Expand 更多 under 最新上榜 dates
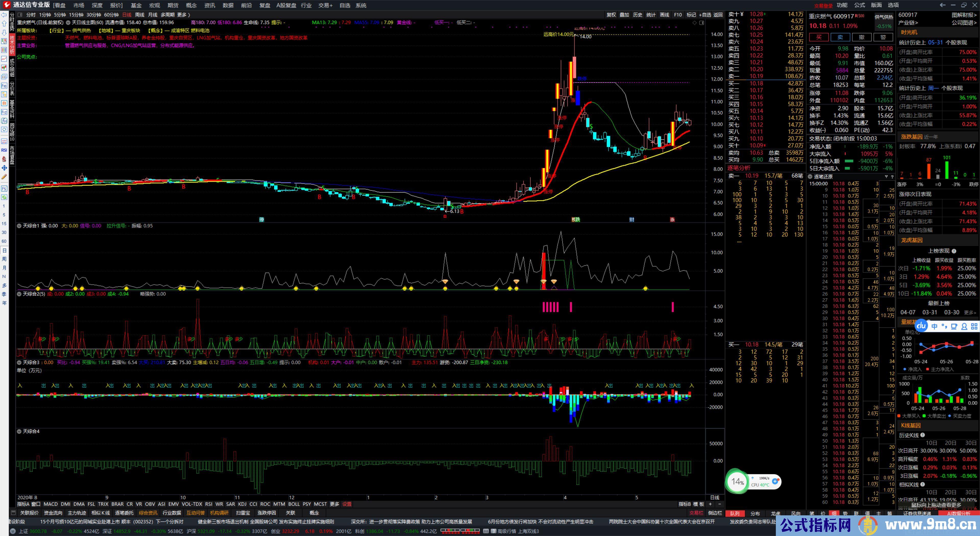 point(970,312)
